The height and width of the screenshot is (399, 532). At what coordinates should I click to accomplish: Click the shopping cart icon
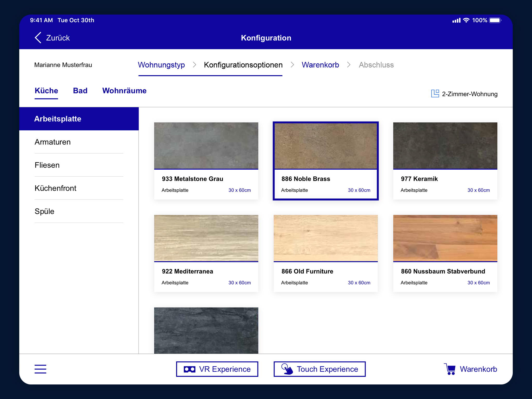pyautogui.click(x=450, y=369)
